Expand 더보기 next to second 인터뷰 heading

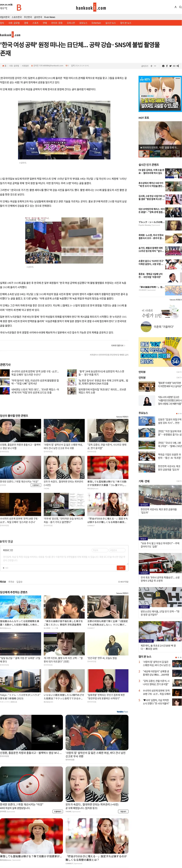click(179, 377)
